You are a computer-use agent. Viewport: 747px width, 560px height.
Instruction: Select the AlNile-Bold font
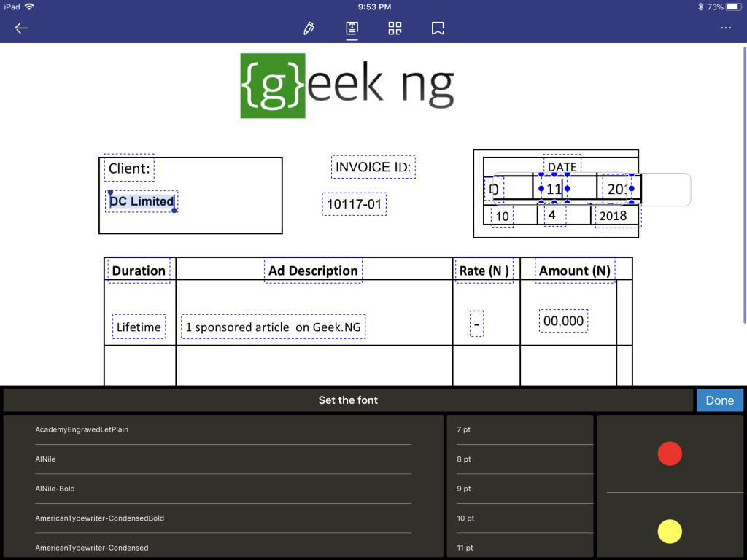(223, 489)
